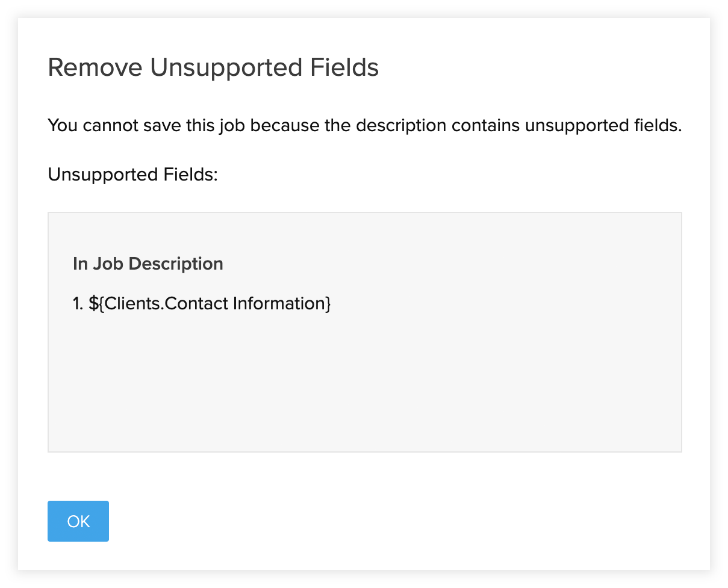This screenshot has width=728, height=588.
Task: Select the ${Clients.Contact Information} field entry
Action: [210, 303]
